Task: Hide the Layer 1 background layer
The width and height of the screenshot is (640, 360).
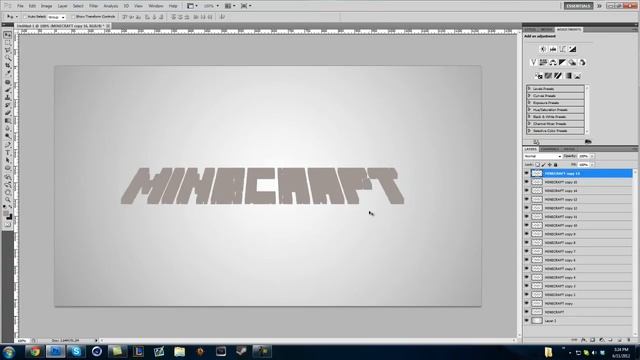Action: click(527, 320)
